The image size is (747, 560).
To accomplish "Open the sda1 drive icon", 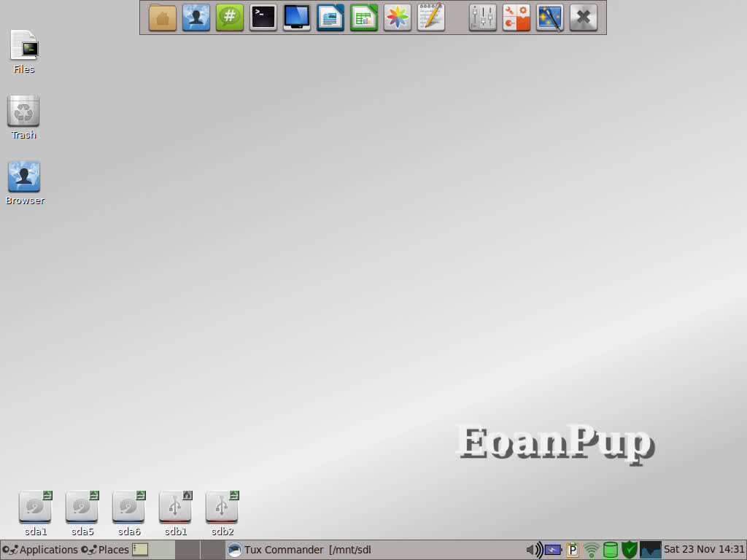I will [35, 513].
